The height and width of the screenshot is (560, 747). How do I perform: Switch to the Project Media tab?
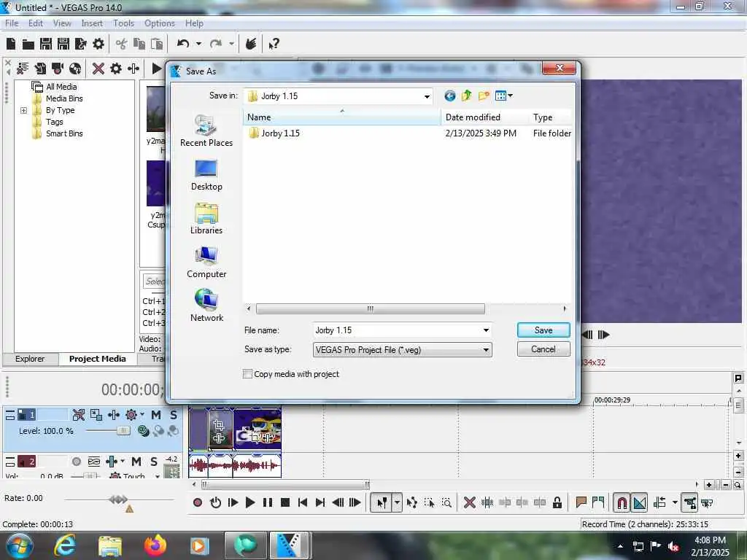tap(98, 359)
